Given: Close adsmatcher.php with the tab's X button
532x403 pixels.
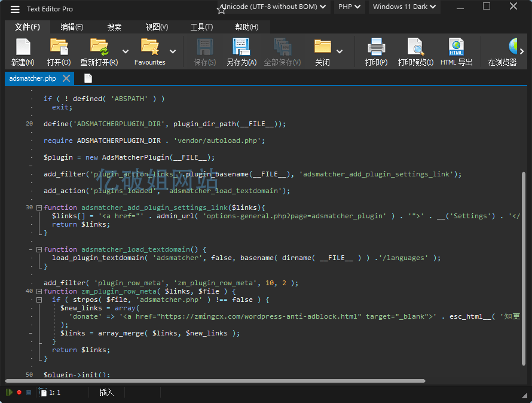Looking at the screenshot, I should pyautogui.click(x=66, y=78).
